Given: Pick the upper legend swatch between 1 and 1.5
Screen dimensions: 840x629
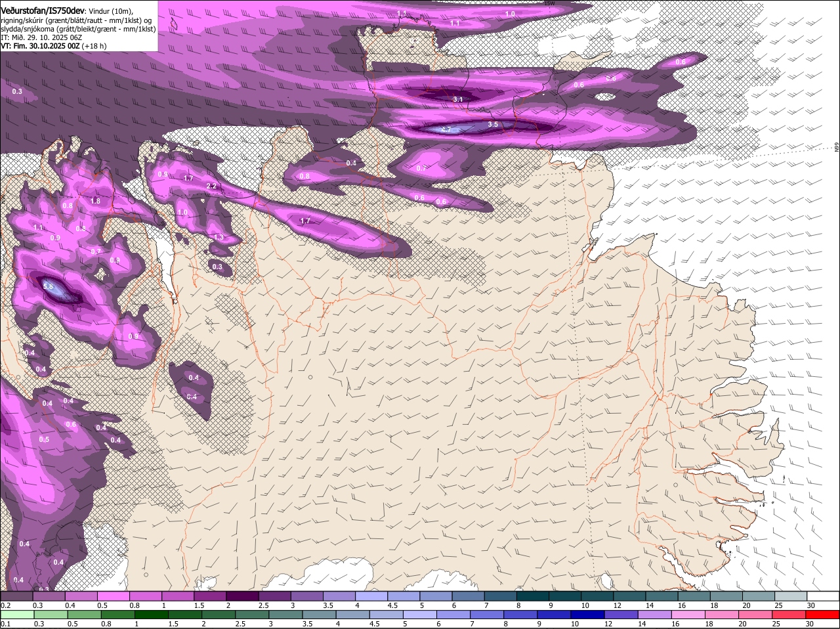Looking at the screenshot, I should pos(177,596).
